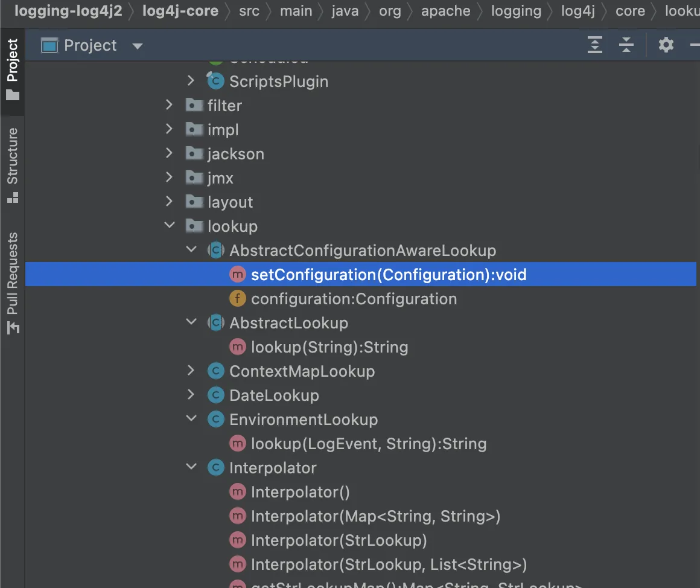The width and height of the screenshot is (700, 588).
Task: Collapse the lookup folder
Action: [170, 226]
